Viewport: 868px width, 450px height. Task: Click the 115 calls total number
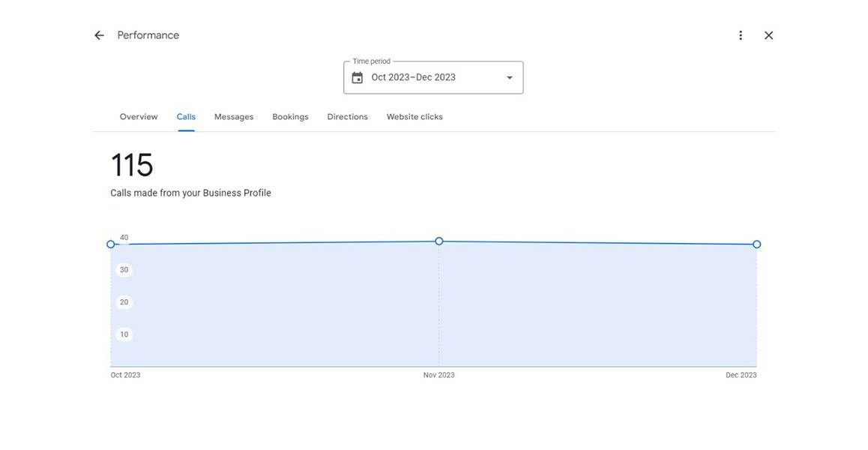tap(132, 165)
